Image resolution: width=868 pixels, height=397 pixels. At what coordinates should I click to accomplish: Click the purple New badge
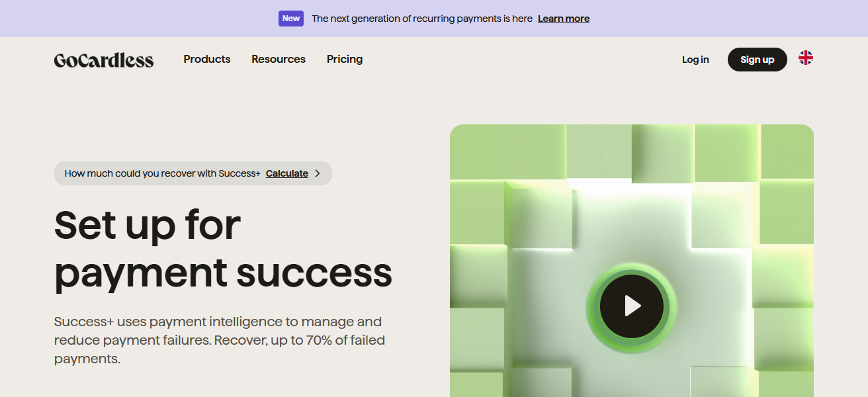pos(290,18)
